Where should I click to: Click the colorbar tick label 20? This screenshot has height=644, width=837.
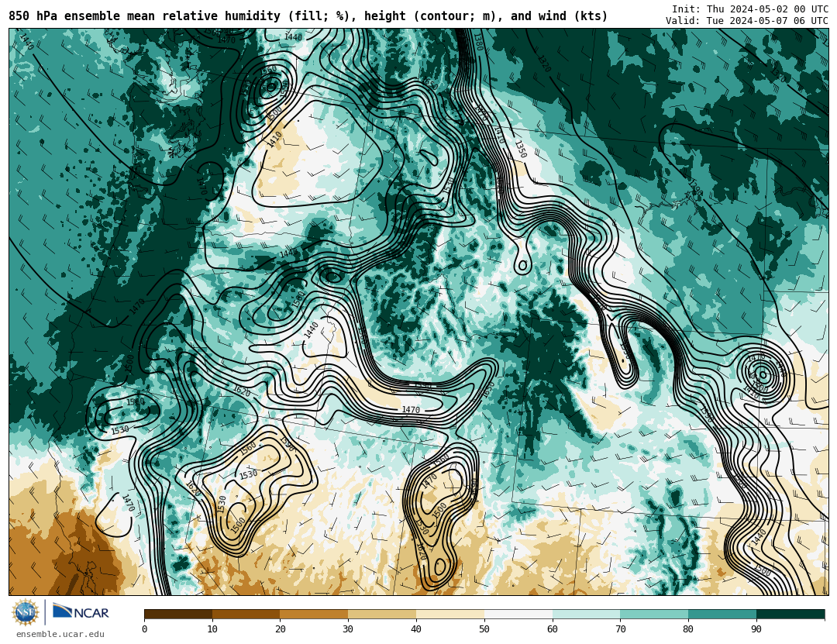click(281, 629)
